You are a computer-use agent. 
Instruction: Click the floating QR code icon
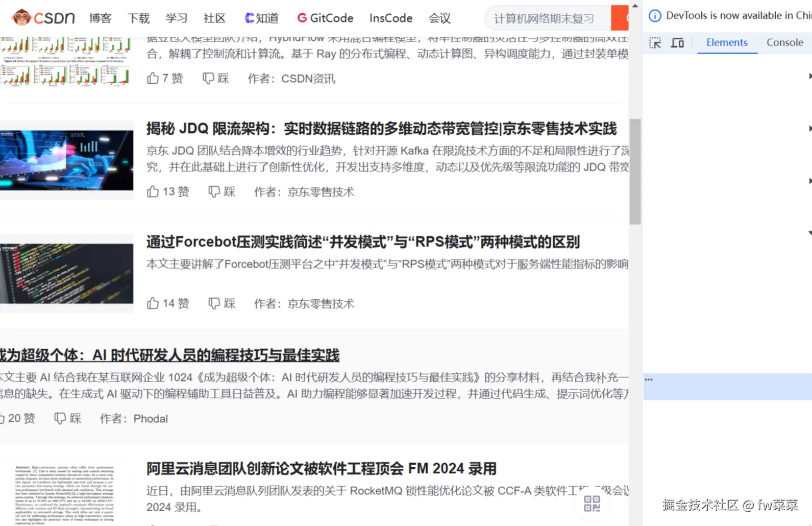pyautogui.click(x=592, y=504)
